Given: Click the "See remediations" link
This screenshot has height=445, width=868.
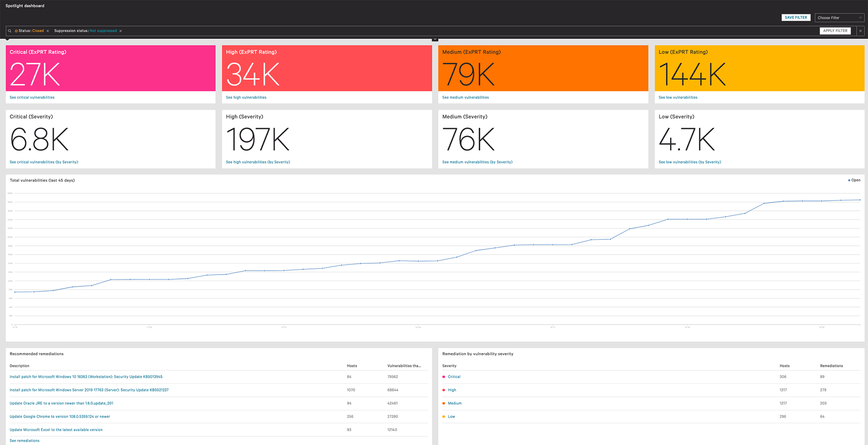Looking at the screenshot, I should pos(25,440).
